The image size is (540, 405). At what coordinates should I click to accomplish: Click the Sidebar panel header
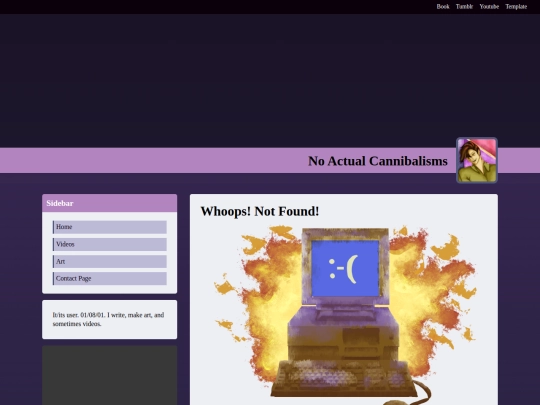tap(110, 203)
